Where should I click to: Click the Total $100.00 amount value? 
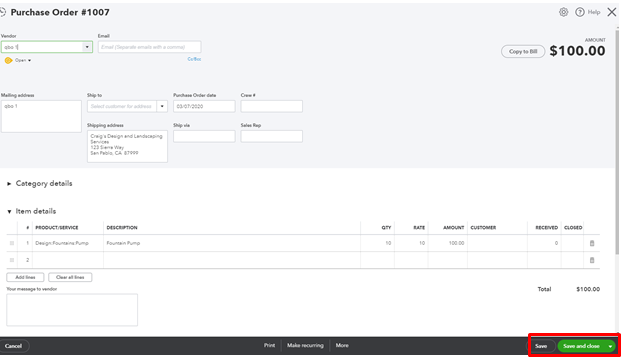[x=588, y=289]
